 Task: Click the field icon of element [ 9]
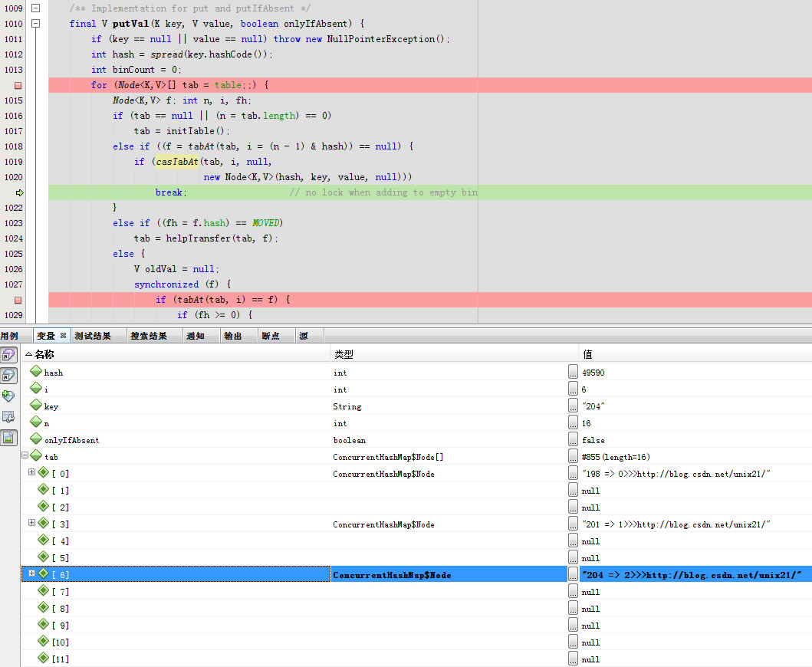44,623
